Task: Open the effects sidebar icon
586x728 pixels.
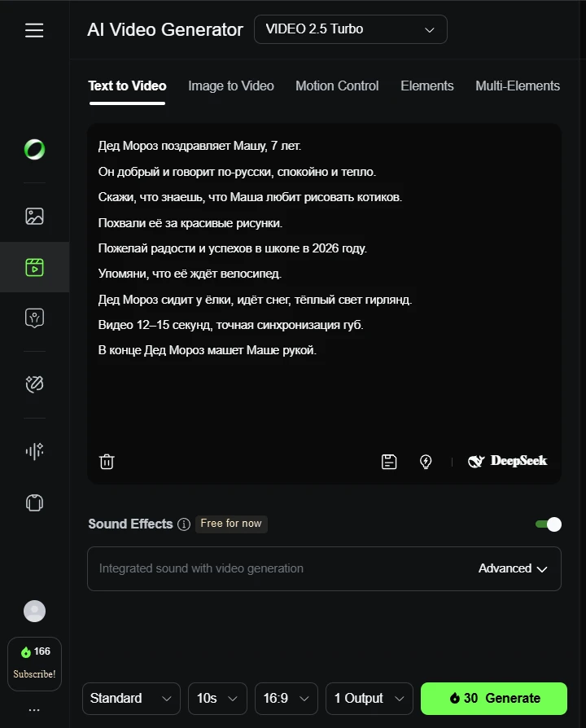Action: pyautogui.click(x=34, y=384)
